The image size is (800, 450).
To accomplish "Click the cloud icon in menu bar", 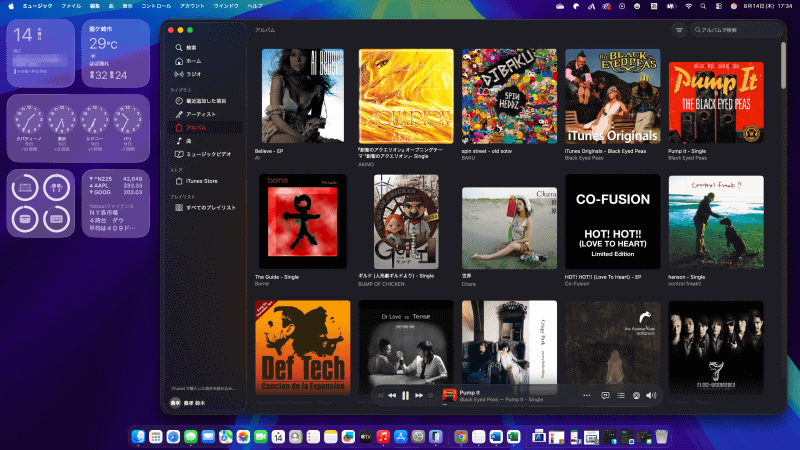I will click(560, 6).
